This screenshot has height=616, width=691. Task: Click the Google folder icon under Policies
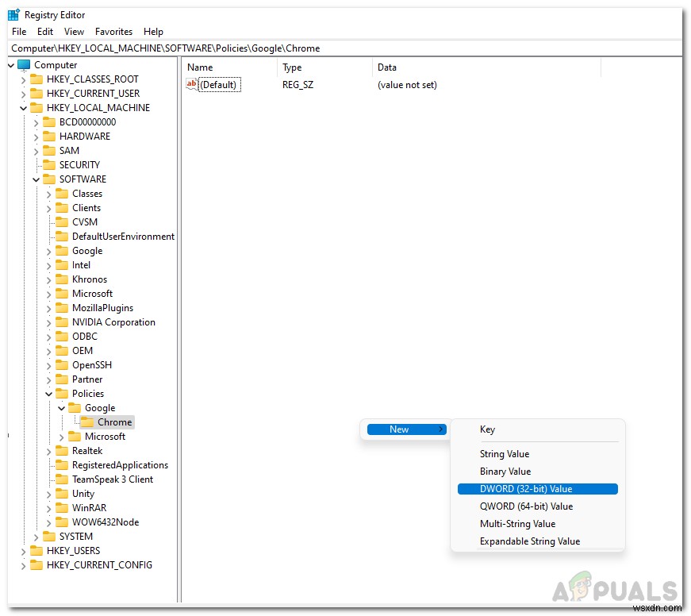pyautogui.click(x=76, y=407)
